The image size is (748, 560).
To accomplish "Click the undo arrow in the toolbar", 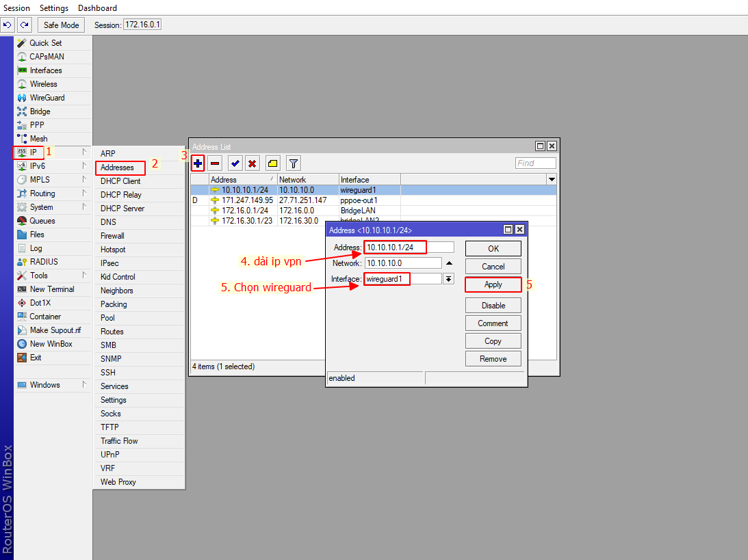I will tap(8, 25).
